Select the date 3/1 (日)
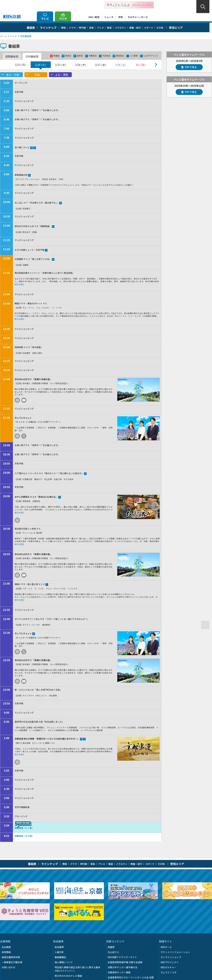The height and width of the screenshot is (980, 212). [x=141, y=65]
